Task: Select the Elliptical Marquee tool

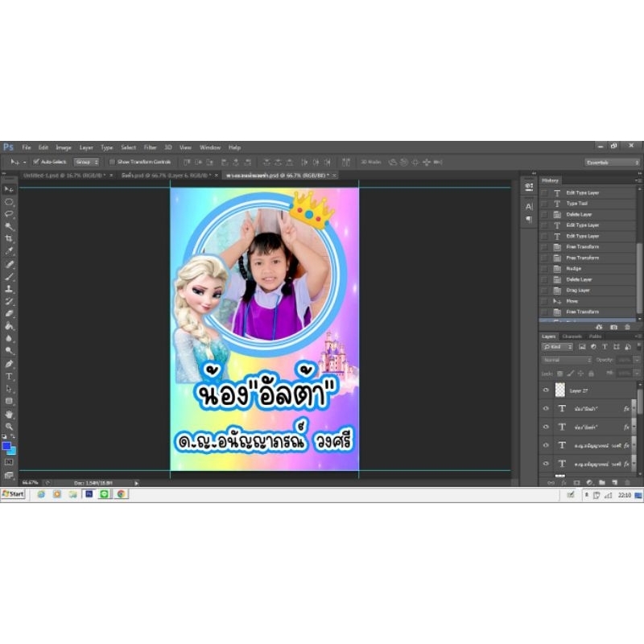Action: pyautogui.click(x=9, y=202)
